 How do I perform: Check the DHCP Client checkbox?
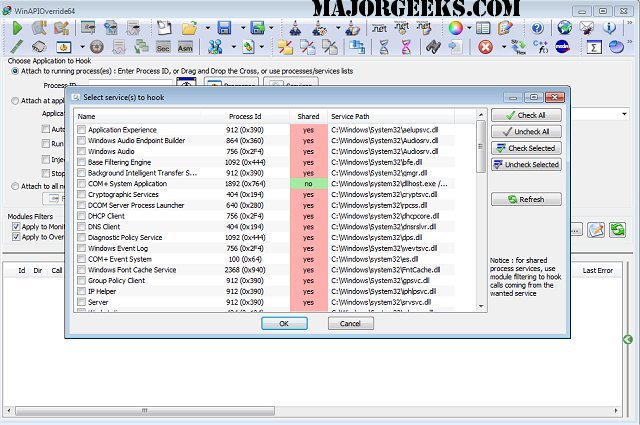pyautogui.click(x=81, y=216)
